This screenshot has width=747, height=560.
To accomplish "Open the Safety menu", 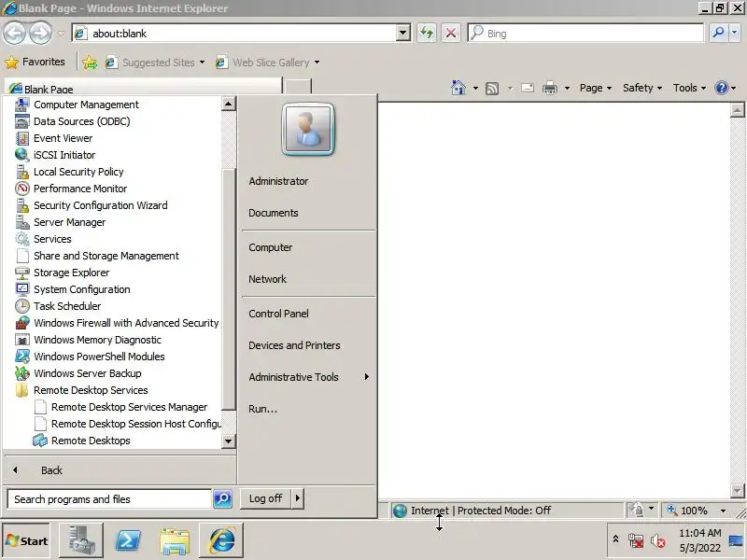I will click(x=642, y=88).
